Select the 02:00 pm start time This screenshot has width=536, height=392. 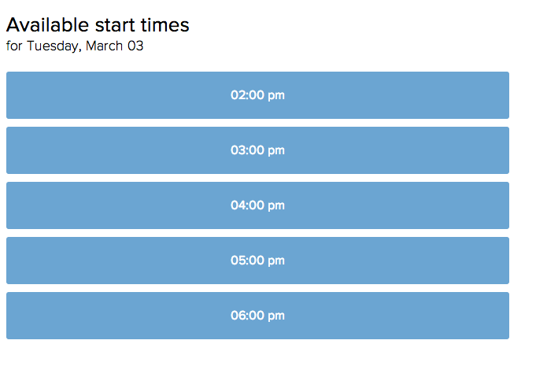point(257,95)
